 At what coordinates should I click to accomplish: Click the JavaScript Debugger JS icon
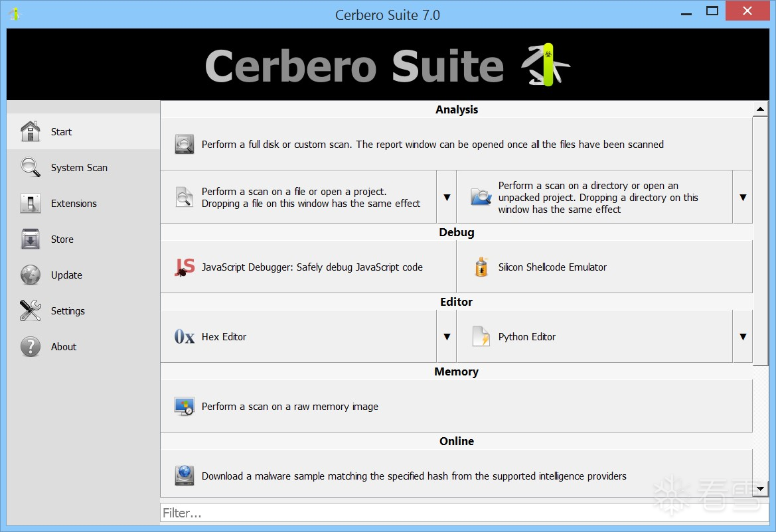pyautogui.click(x=185, y=267)
